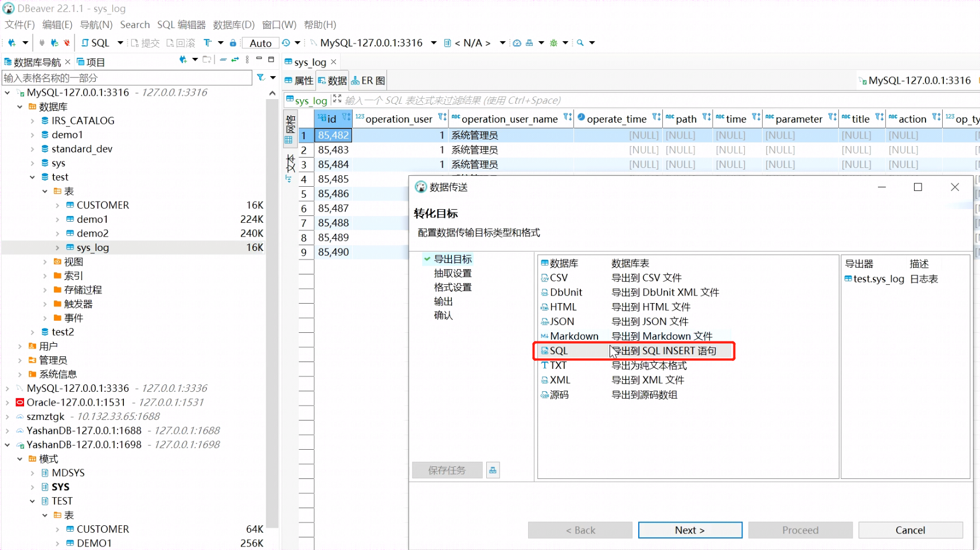Image resolution: width=980 pixels, height=550 pixels.
Task: Click the operation_user column sort icon
Action: click(x=442, y=117)
